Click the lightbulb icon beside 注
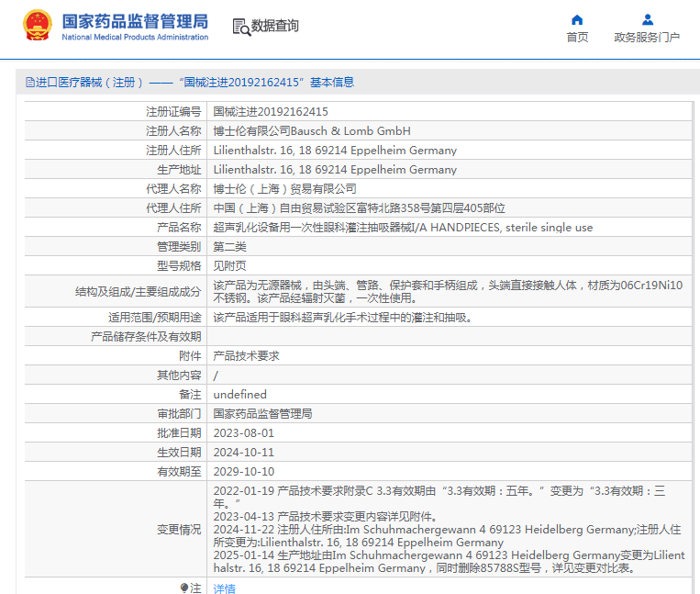 (x=183, y=588)
